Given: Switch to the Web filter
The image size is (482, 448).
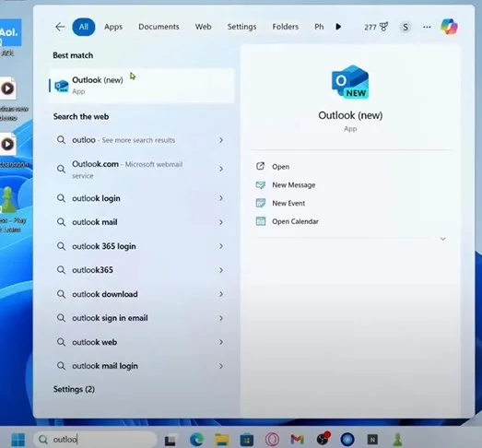Looking at the screenshot, I should click(203, 27).
